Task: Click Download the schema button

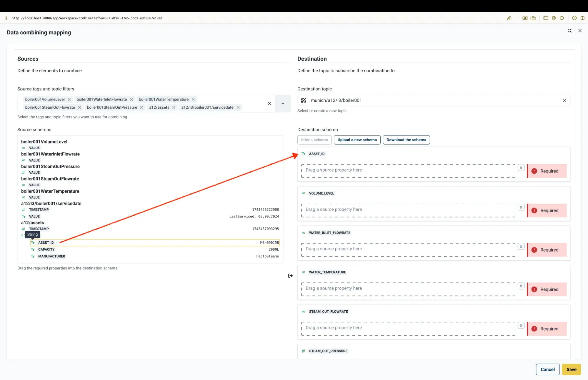Action: point(406,140)
